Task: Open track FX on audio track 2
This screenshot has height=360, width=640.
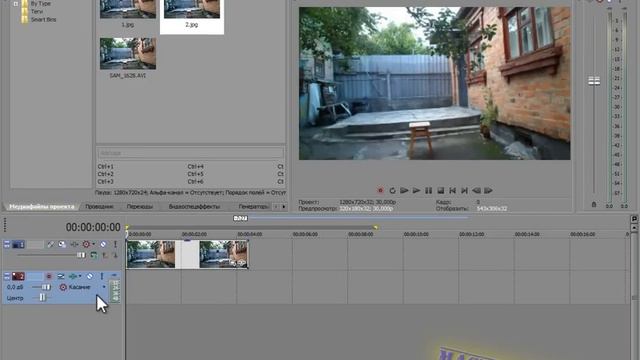Action: tap(73, 276)
